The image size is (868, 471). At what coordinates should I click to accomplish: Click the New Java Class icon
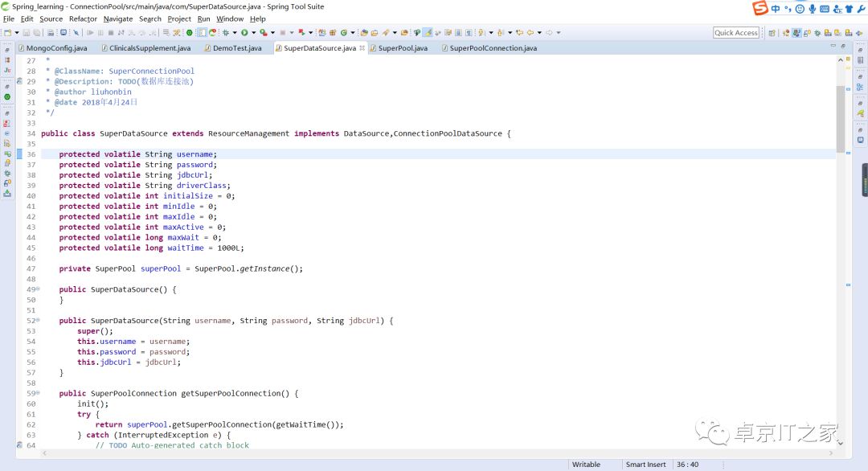(x=343, y=33)
